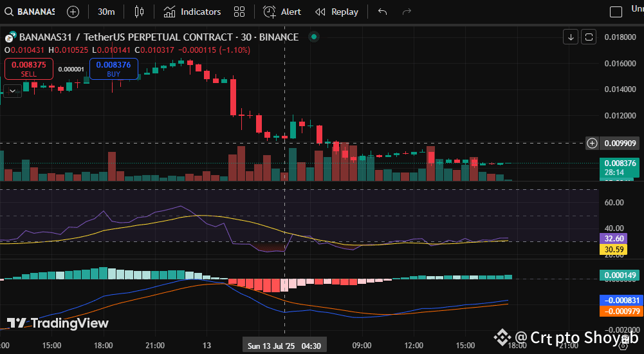Screen dimensions: 644x354
Task: Start bar Replay mode
Action: click(336, 12)
